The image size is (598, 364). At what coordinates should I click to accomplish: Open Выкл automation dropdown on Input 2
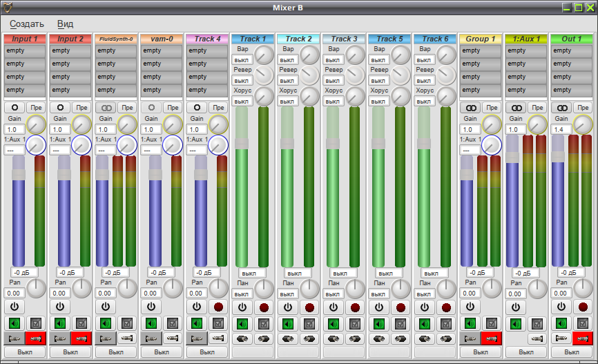coord(70,352)
